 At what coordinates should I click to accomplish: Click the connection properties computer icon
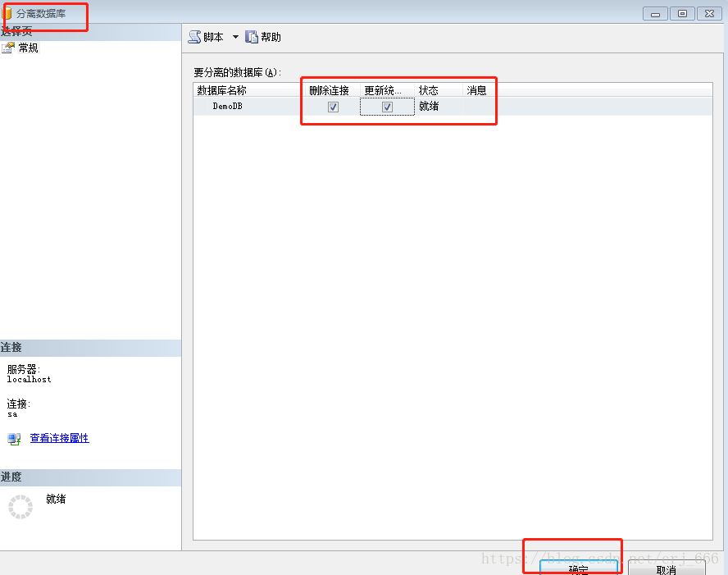tap(14, 439)
